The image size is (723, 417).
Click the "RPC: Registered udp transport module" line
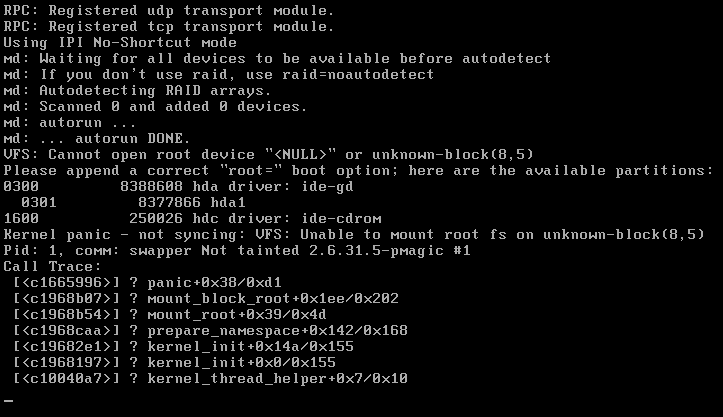coord(168,10)
